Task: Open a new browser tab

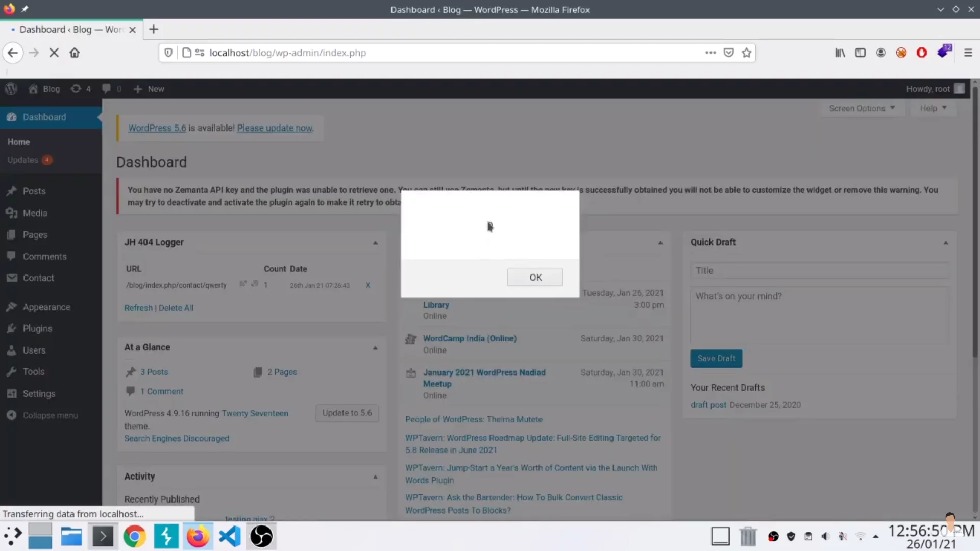Action: (154, 29)
